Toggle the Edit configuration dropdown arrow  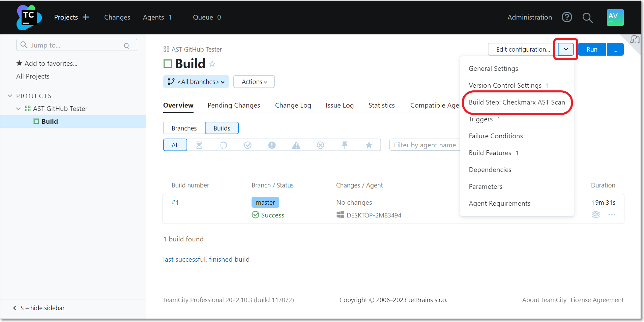pos(566,49)
